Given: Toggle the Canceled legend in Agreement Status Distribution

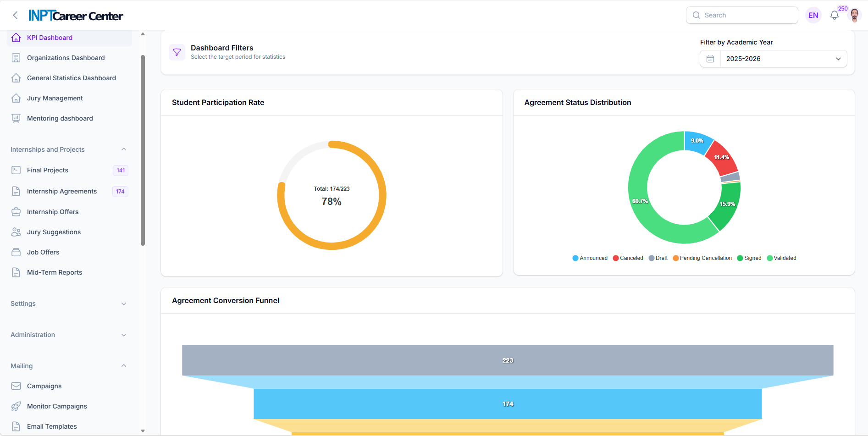Looking at the screenshot, I should pos(628,258).
